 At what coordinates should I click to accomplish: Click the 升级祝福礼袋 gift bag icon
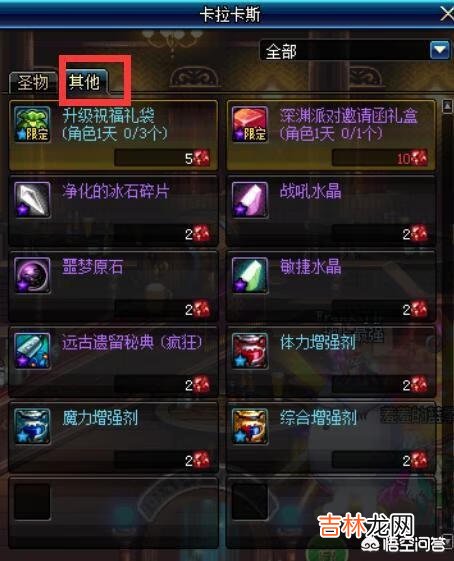[32, 124]
